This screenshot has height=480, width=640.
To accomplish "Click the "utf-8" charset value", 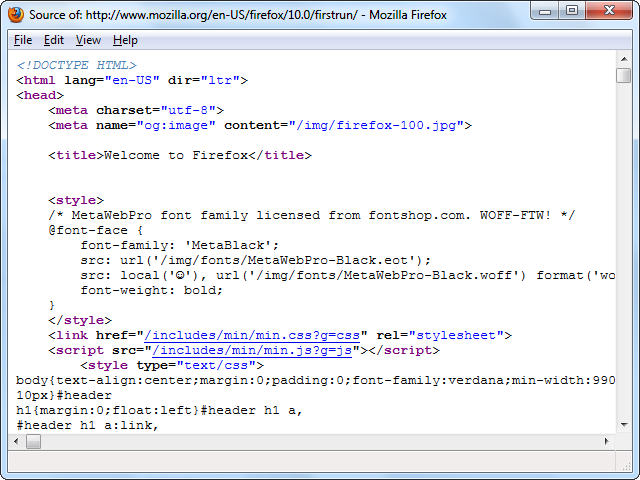I will 188,111.
